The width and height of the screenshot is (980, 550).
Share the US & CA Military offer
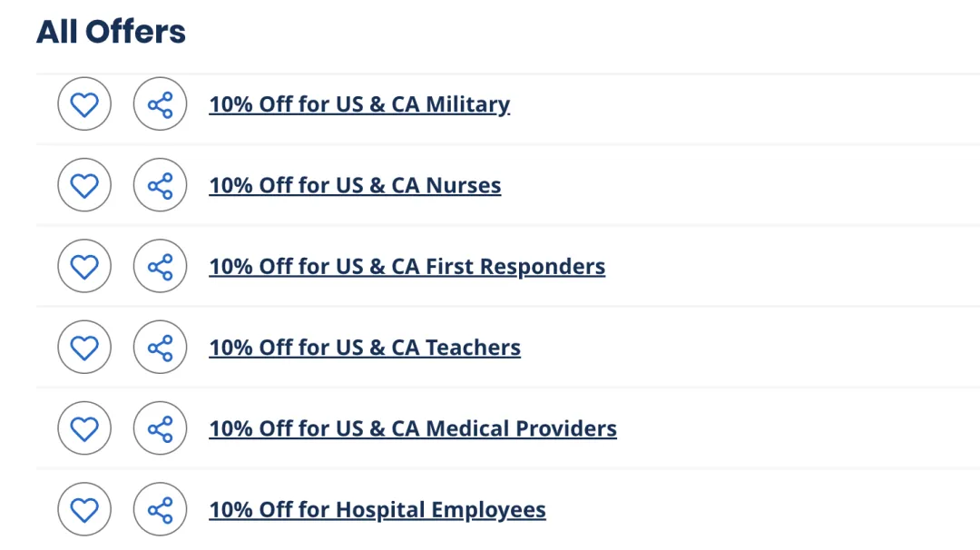point(160,104)
